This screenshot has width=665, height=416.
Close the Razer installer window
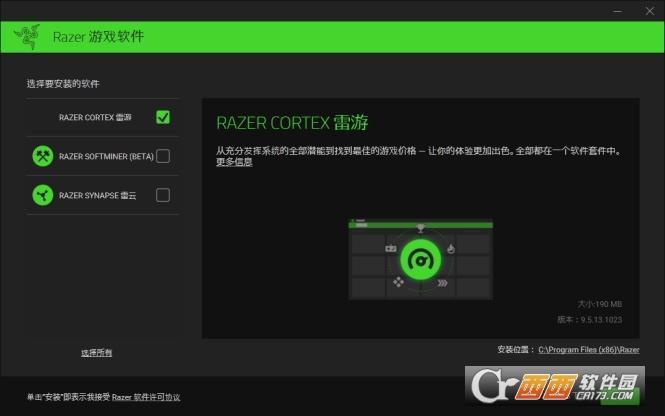click(x=650, y=11)
